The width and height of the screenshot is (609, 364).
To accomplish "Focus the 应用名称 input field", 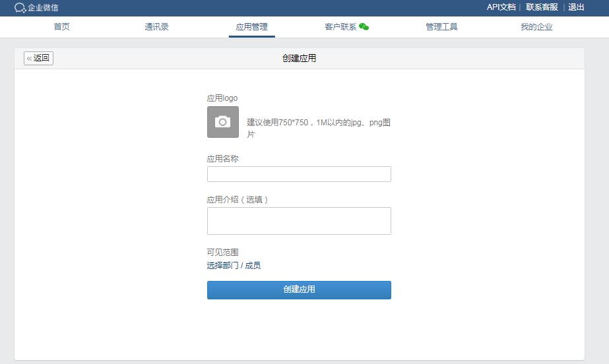I will pyautogui.click(x=299, y=174).
